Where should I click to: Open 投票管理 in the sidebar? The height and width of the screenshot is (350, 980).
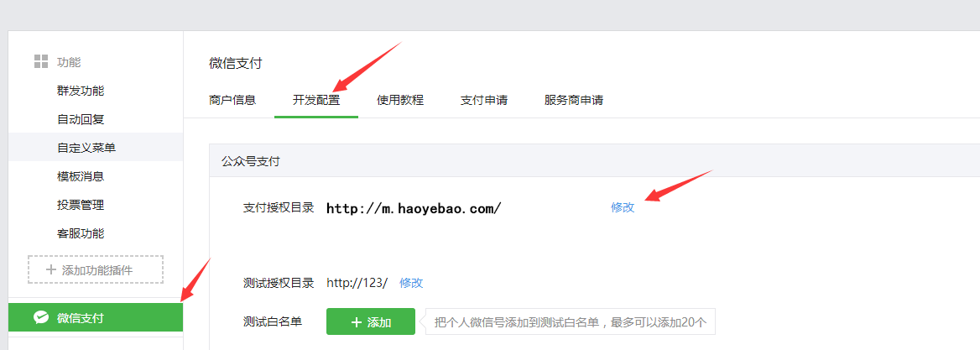point(81,205)
